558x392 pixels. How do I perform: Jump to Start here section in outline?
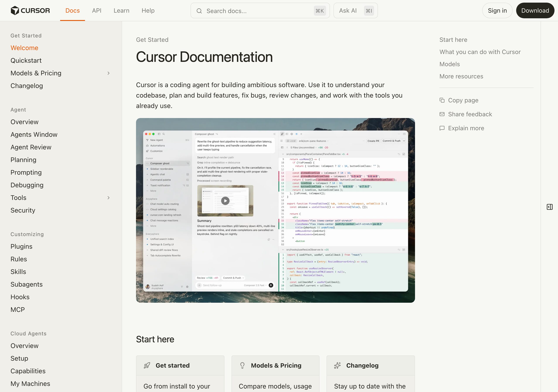click(x=453, y=40)
